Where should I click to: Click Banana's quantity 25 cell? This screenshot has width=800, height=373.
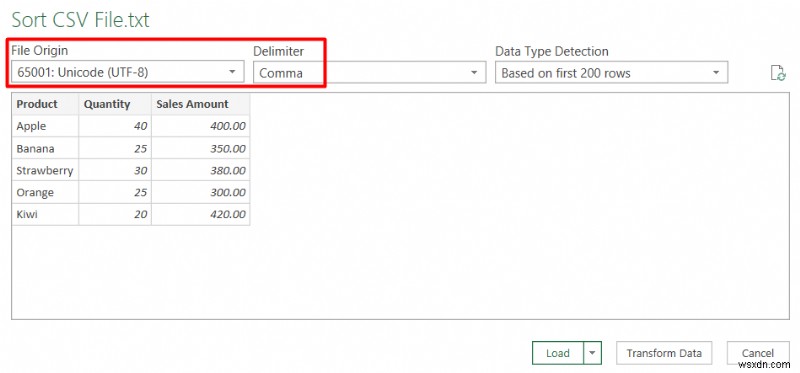click(115, 148)
